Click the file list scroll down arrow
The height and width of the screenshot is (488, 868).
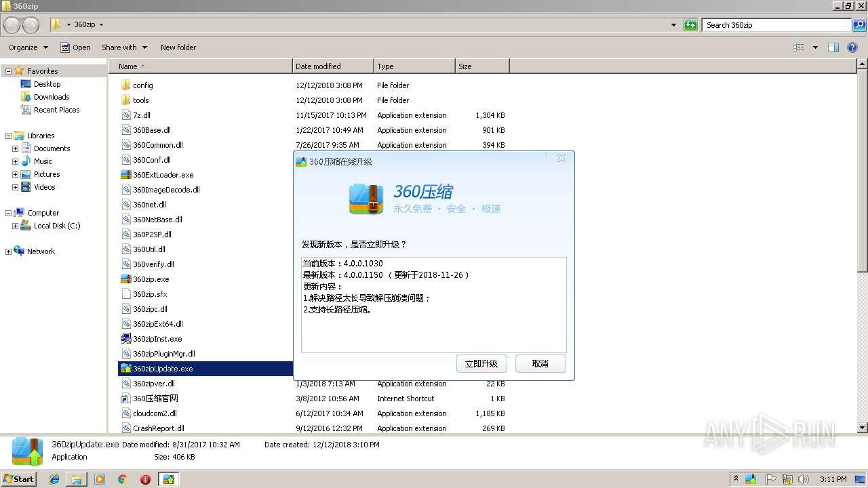(x=862, y=428)
